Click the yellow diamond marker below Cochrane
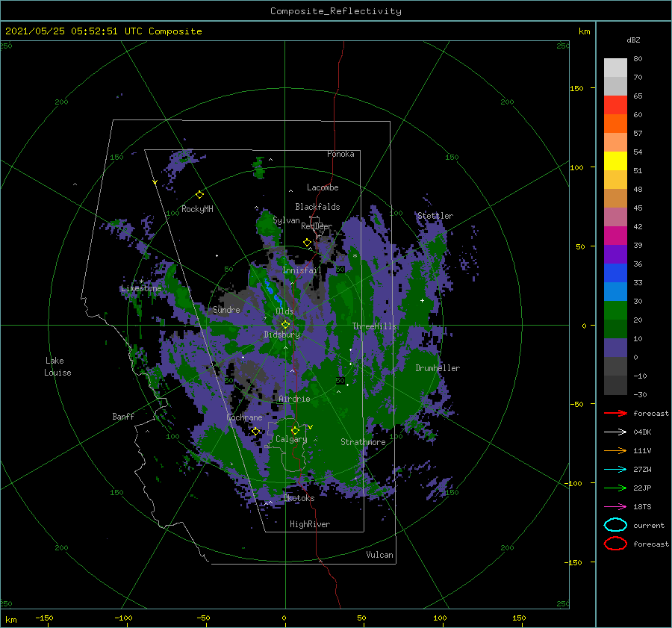 tap(256, 432)
